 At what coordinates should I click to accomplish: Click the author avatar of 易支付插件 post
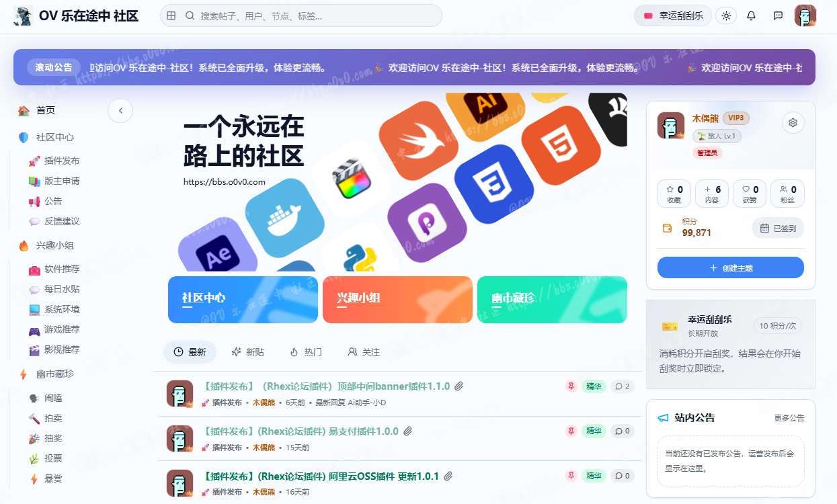[180, 438]
